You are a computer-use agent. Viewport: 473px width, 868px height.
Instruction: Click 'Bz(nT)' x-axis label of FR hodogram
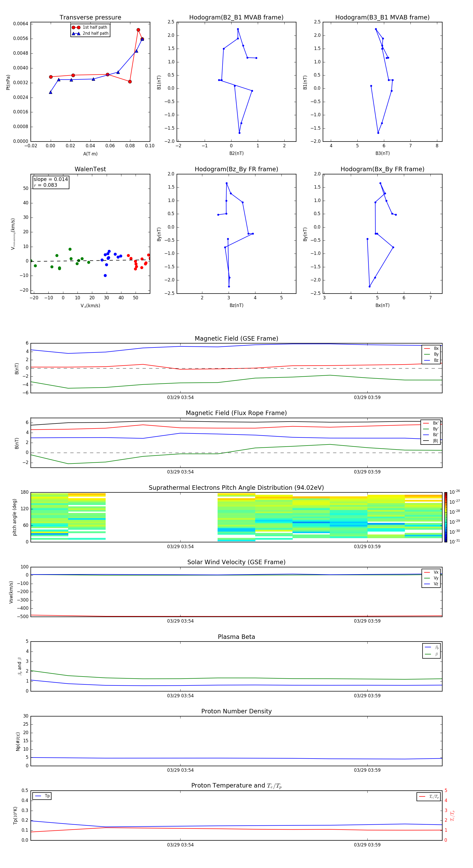(236, 305)
